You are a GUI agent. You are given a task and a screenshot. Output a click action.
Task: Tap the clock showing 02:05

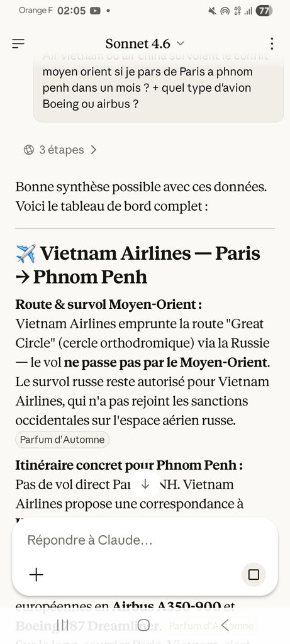pos(72,11)
